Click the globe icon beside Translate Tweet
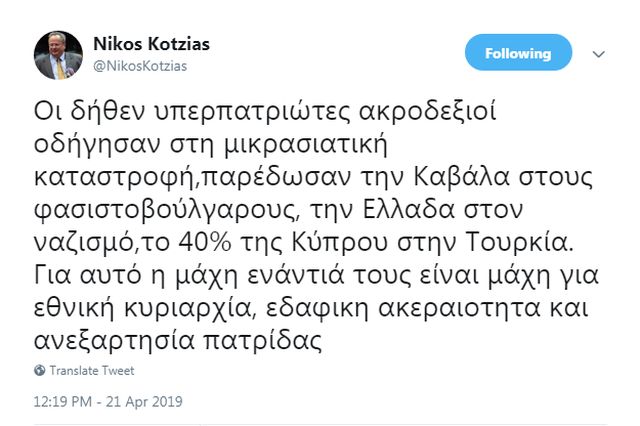The image size is (640, 426). 40,370
